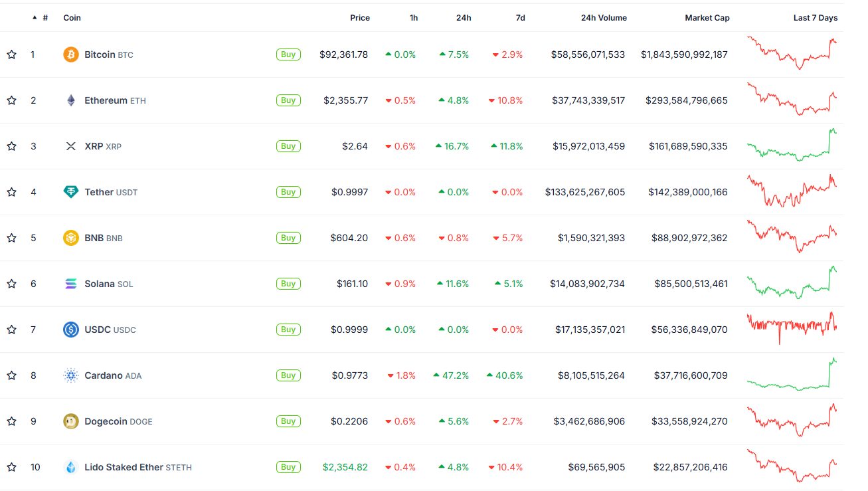Sort by the Coin column header
The image size is (868, 491).
click(72, 18)
